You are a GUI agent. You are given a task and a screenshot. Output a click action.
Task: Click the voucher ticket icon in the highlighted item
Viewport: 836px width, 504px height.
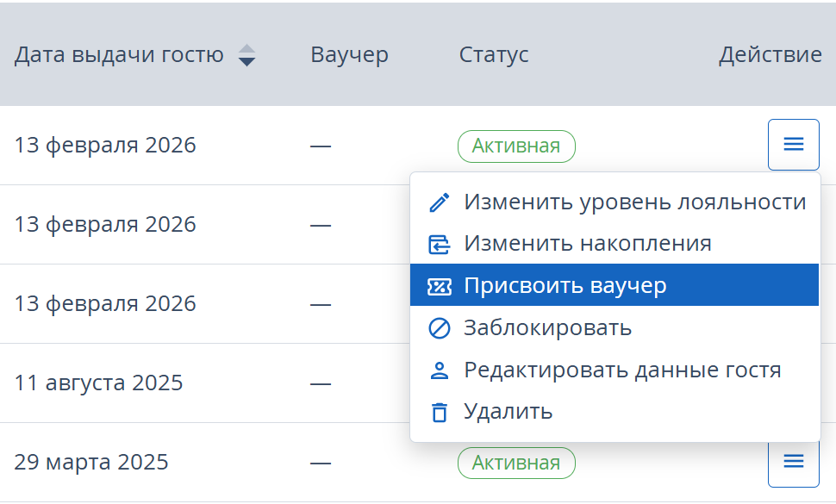point(440,286)
